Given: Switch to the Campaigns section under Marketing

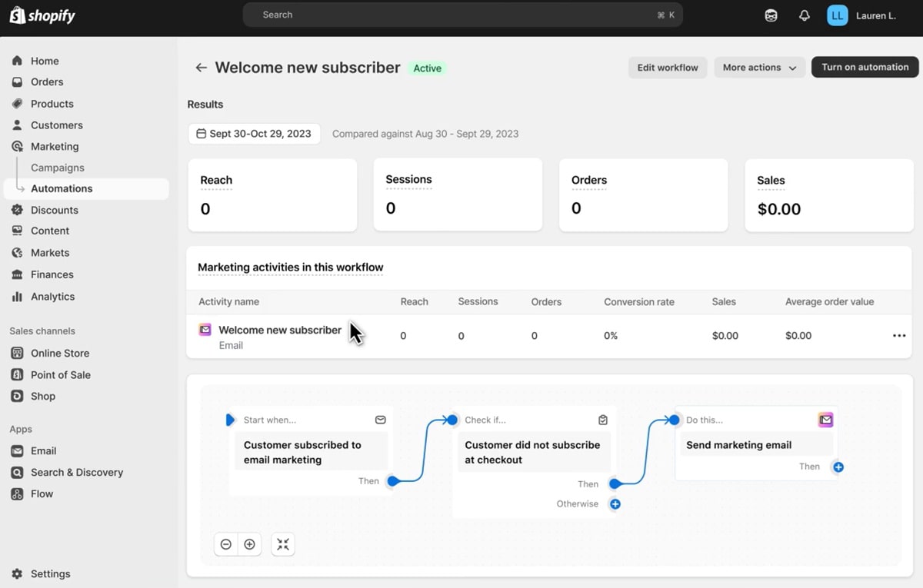Looking at the screenshot, I should point(57,168).
